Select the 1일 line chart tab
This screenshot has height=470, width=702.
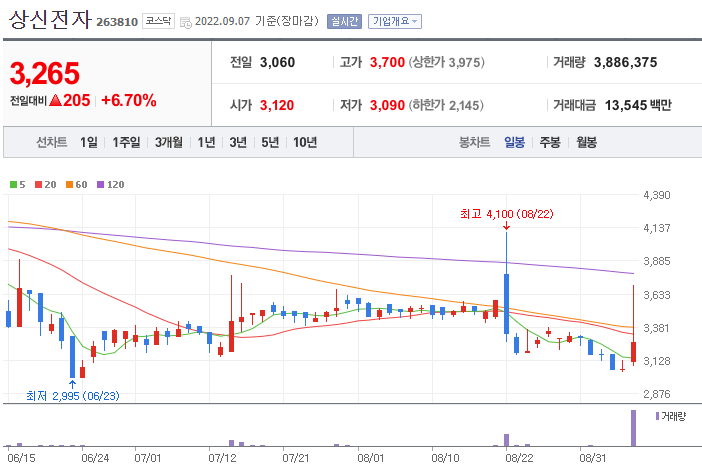(x=89, y=142)
